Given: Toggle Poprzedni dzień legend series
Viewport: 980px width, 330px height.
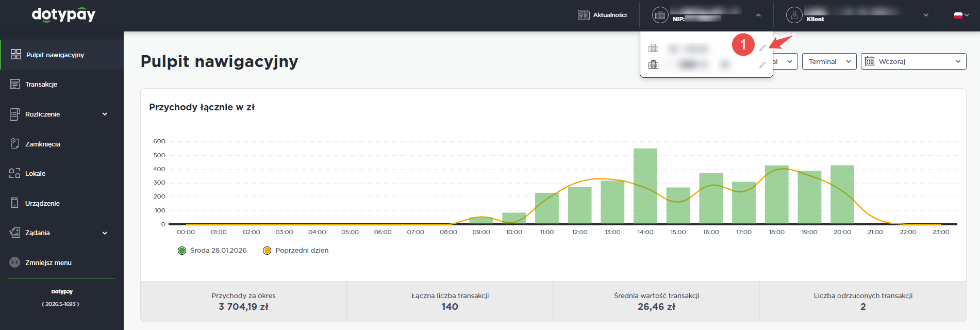Looking at the screenshot, I should coord(267,251).
